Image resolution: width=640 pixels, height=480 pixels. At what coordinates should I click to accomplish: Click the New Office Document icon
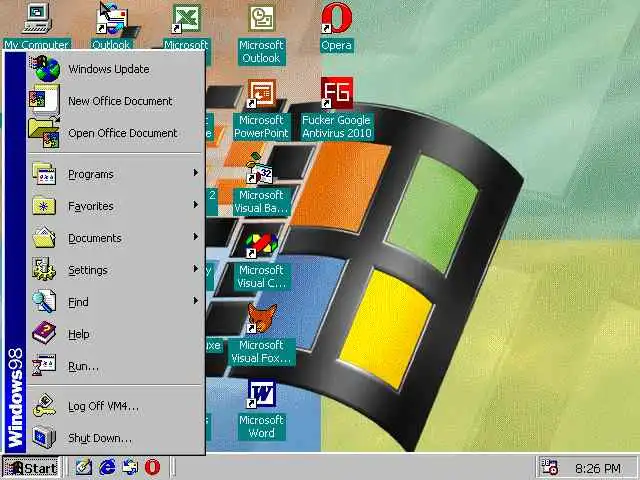tap(44, 100)
